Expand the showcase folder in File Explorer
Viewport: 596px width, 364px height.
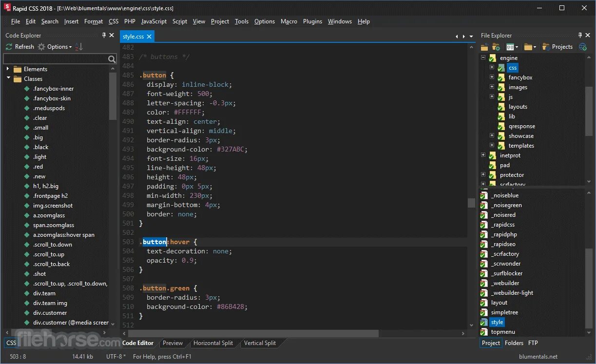492,135
